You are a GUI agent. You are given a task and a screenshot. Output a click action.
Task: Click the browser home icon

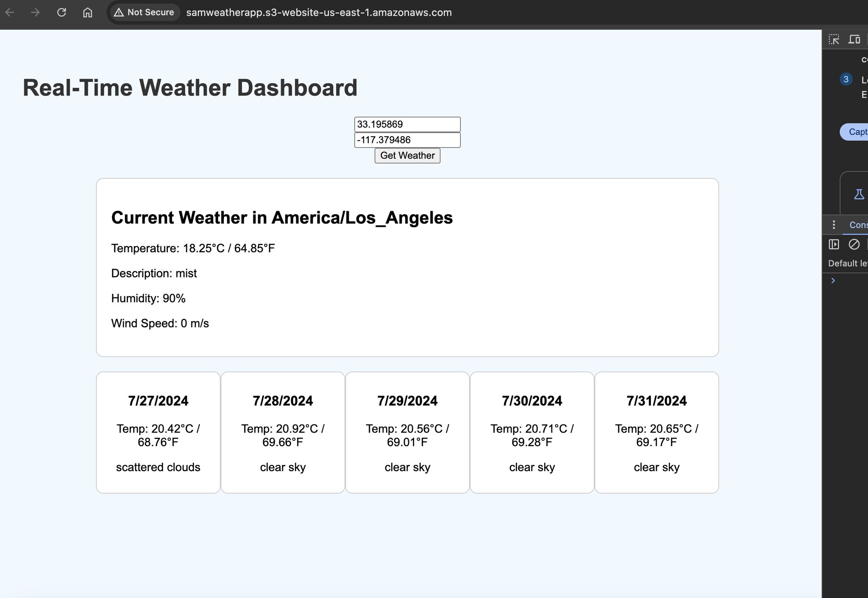[x=87, y=13]
